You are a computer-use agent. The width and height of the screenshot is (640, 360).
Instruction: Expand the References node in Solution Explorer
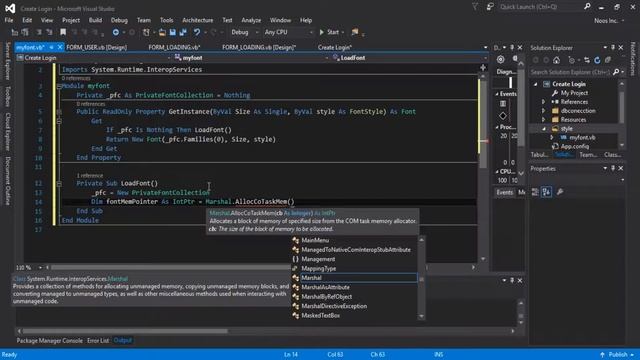pos(544,102)
